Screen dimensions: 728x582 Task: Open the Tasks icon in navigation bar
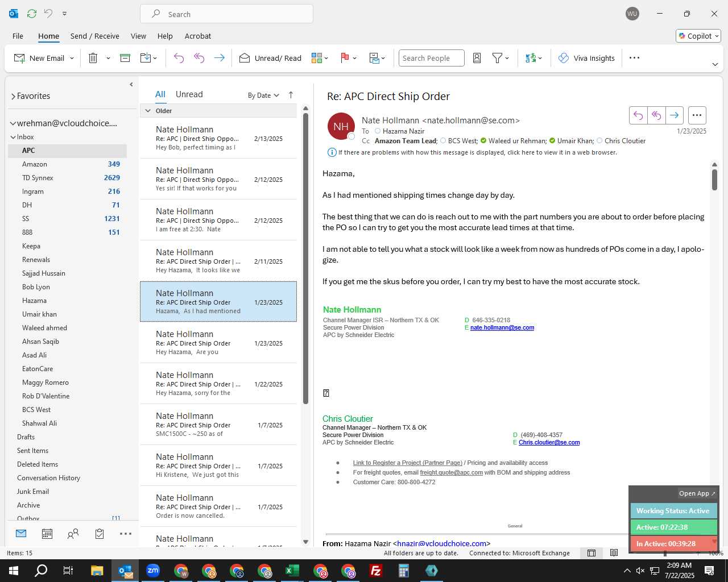[100, 534]
